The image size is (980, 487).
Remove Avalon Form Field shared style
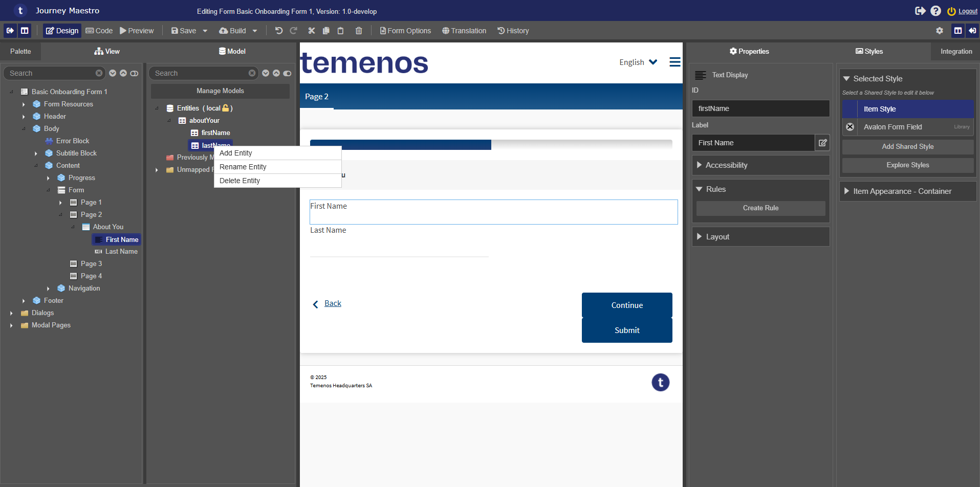point(850,127)
